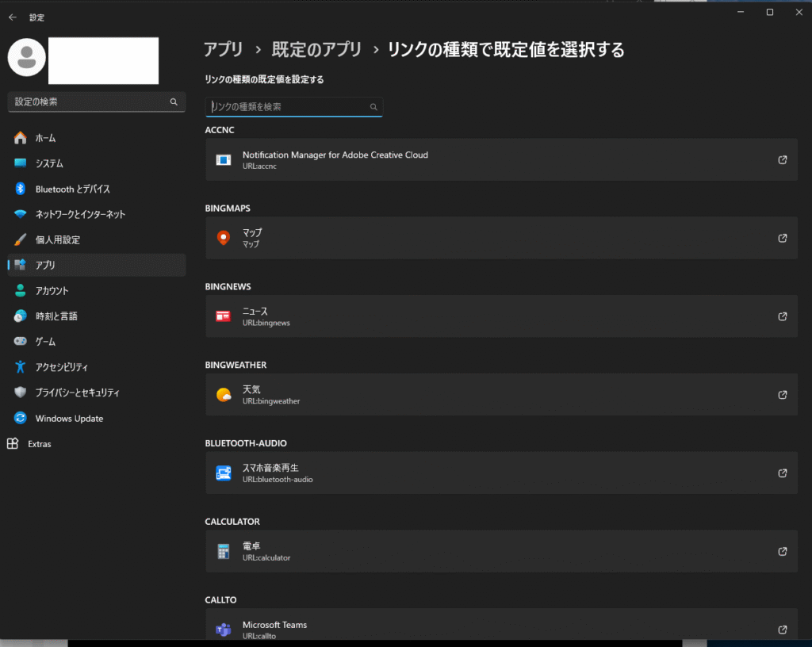This screenshot has height=647, width=812.
Task: Go to 時刻と言語 settings
Action: tap(96, 316)
